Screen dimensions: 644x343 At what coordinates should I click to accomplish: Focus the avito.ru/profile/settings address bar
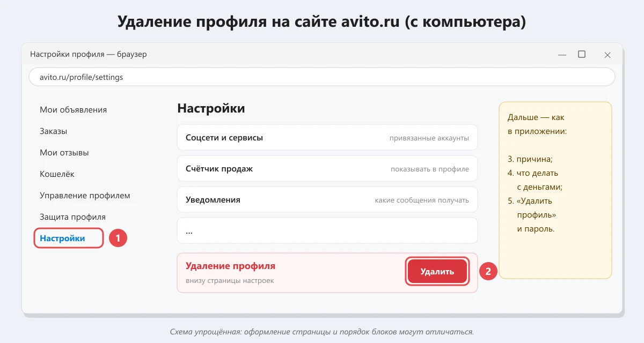pyautogui.click(x=322, y=77)
